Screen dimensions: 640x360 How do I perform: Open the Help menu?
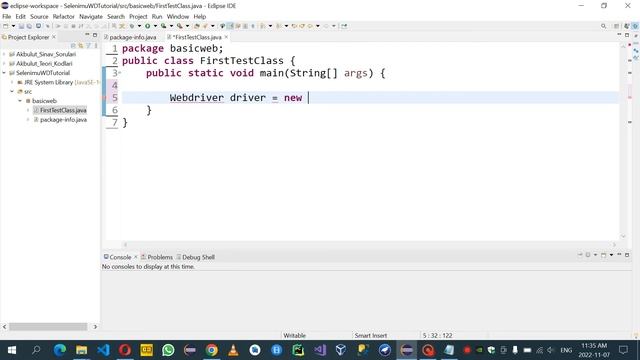coord(200,16)
